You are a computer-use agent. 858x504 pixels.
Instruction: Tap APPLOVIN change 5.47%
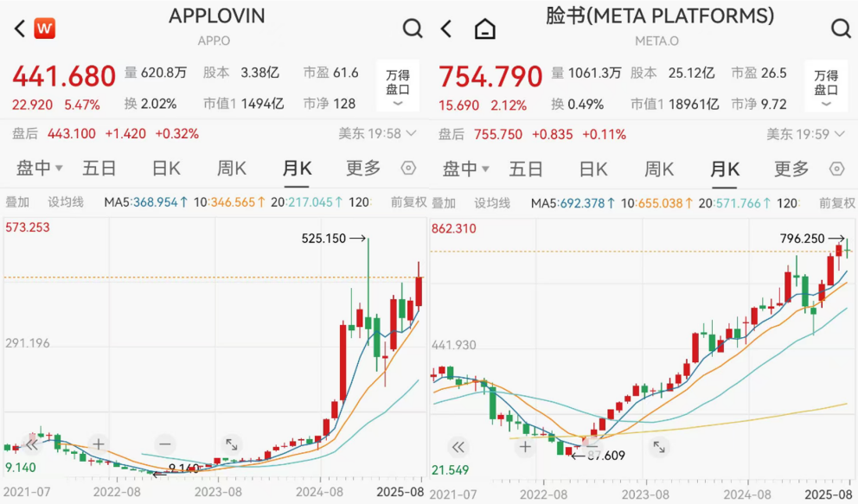(x=82, y=105)
